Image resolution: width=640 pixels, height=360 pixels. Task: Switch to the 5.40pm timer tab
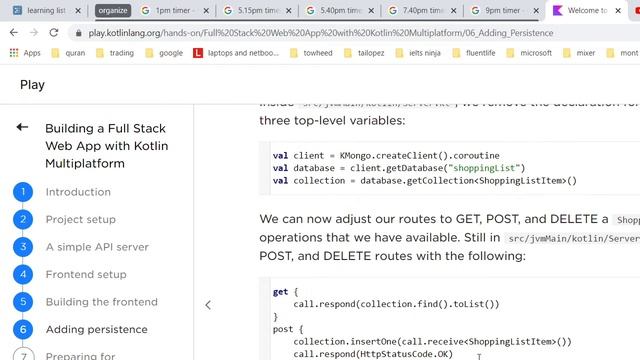[x=341, y=11]
